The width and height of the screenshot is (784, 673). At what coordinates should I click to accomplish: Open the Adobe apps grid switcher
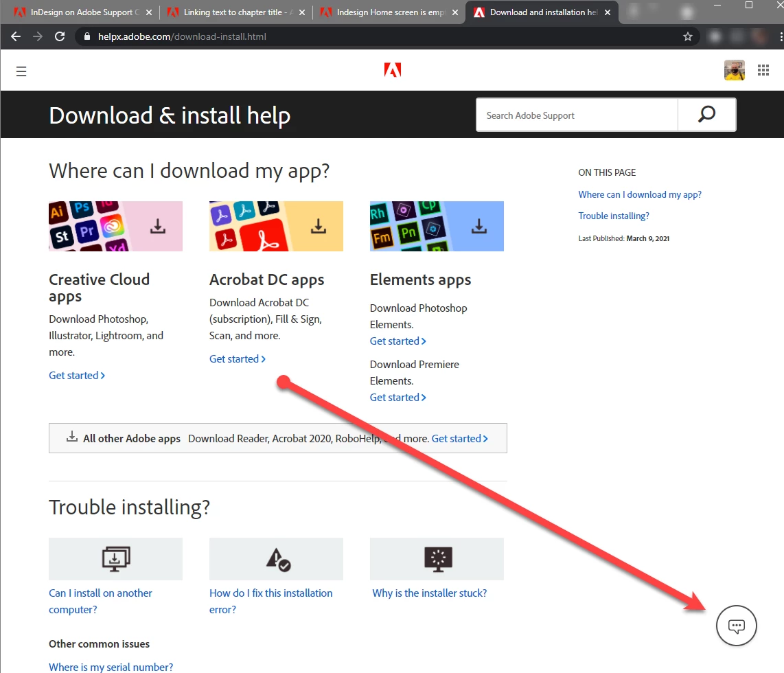763,71
